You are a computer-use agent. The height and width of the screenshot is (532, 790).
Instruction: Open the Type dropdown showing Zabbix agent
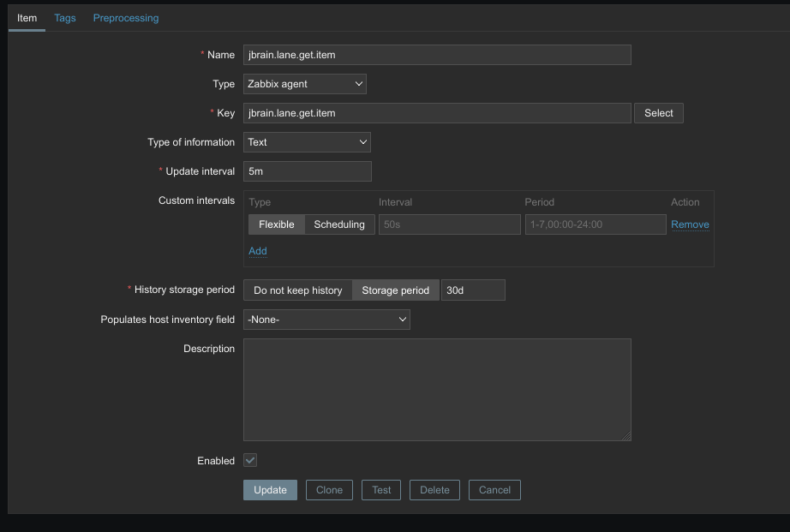click(x=305, y=84)
